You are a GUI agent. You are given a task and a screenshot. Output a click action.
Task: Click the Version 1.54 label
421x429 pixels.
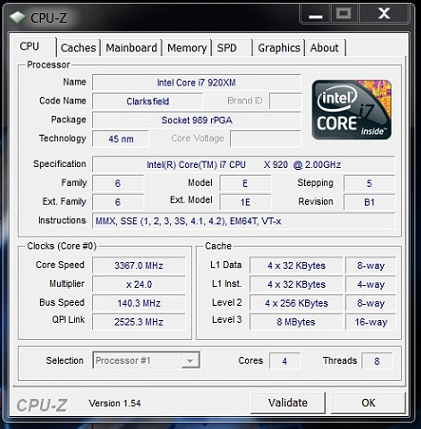tap(115, 403)
